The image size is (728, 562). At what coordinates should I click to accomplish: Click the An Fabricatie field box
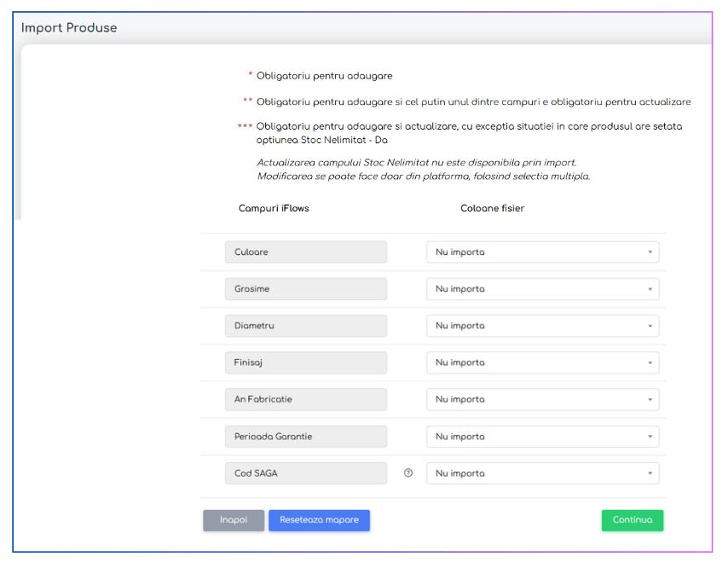click(x=305, y=399)
